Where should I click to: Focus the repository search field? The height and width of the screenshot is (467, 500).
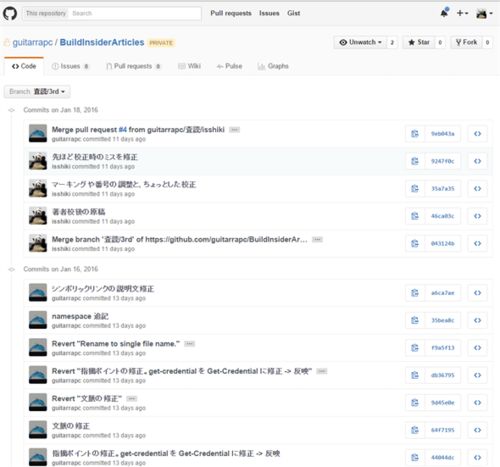point(135,13)
